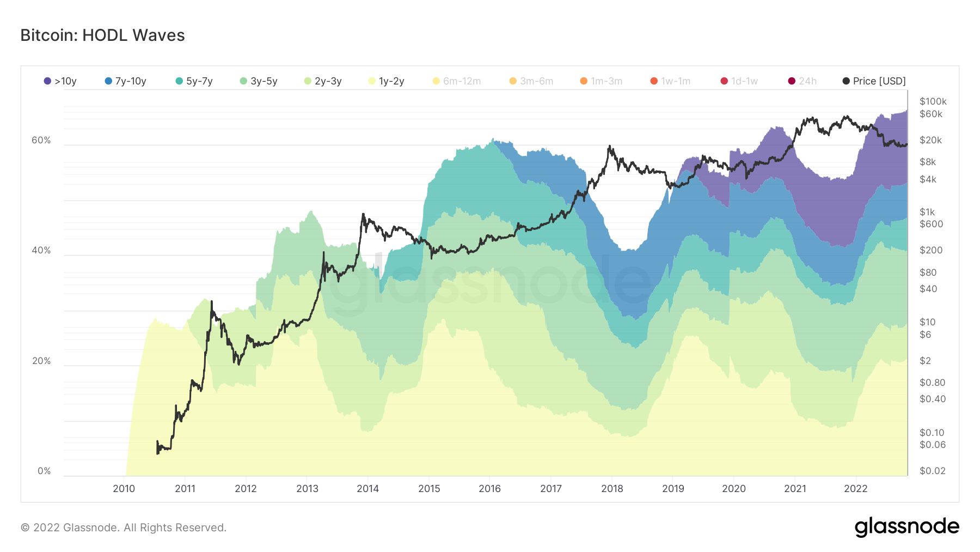Viewport: 980px width, 552px height.
Task: Click the 1y-2y legend marker
Action: (372, 81)
